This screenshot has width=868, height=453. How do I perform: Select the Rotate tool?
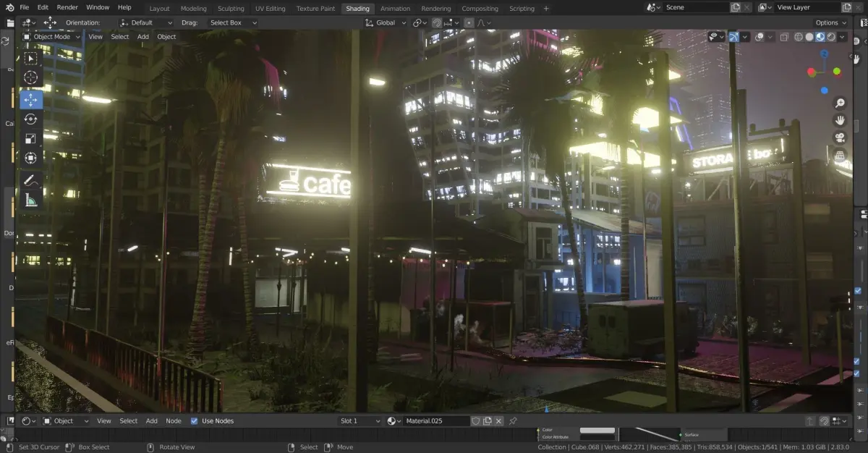[x=31, y=119]
